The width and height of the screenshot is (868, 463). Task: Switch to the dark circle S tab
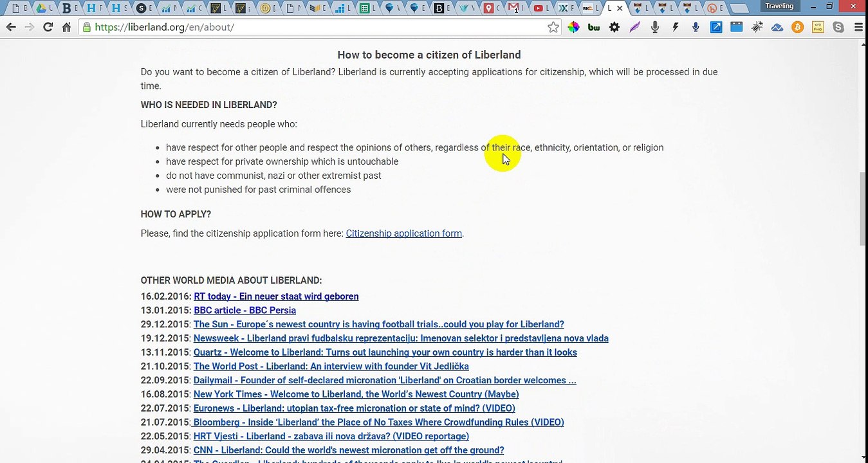[145, 8]
